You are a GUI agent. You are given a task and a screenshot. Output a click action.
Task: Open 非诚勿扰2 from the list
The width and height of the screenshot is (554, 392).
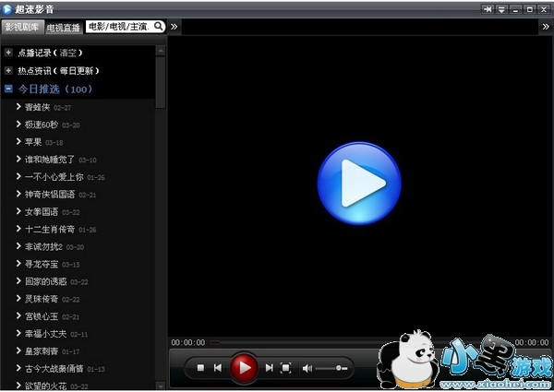tap(43, 246)
